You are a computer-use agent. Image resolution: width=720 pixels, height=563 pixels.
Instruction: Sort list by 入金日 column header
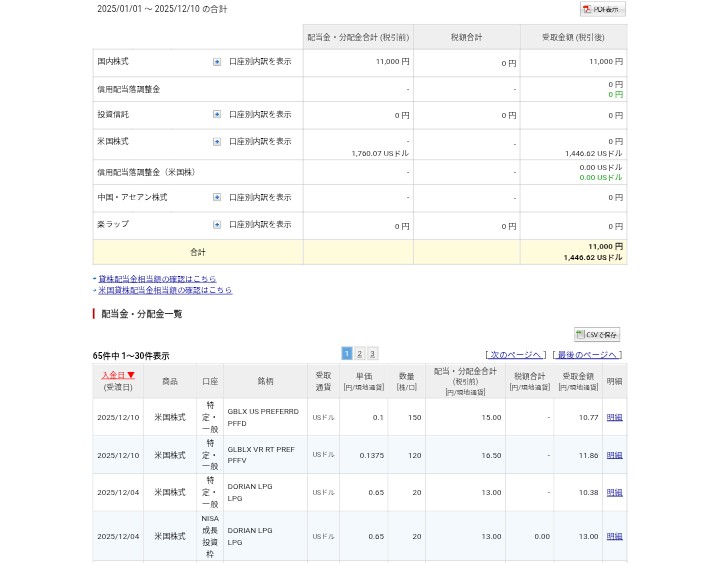(x=118, y=375)
